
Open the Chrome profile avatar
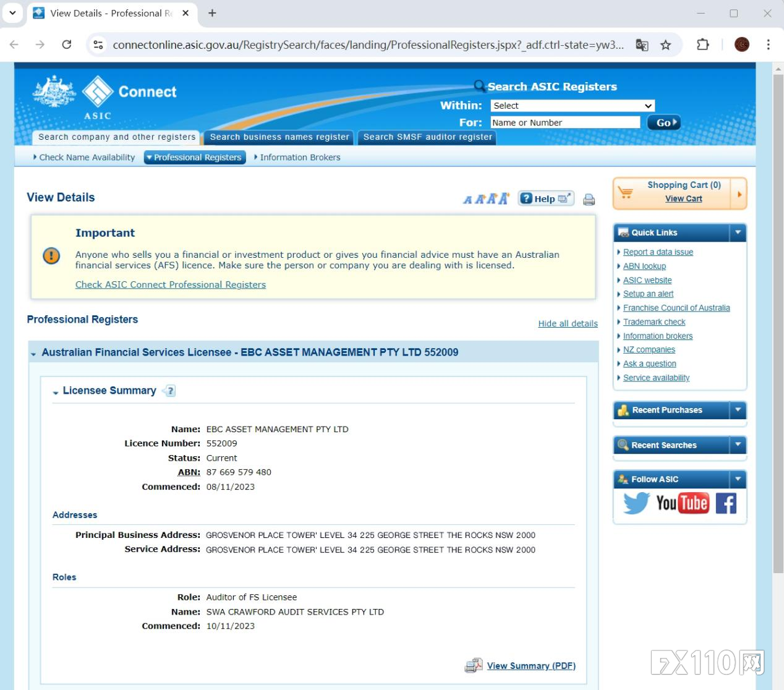tap(742, 45)
